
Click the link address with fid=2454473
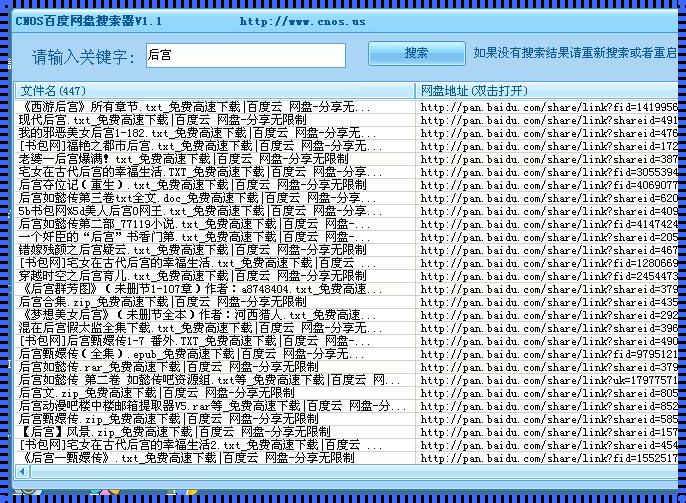tap(549, 276)
